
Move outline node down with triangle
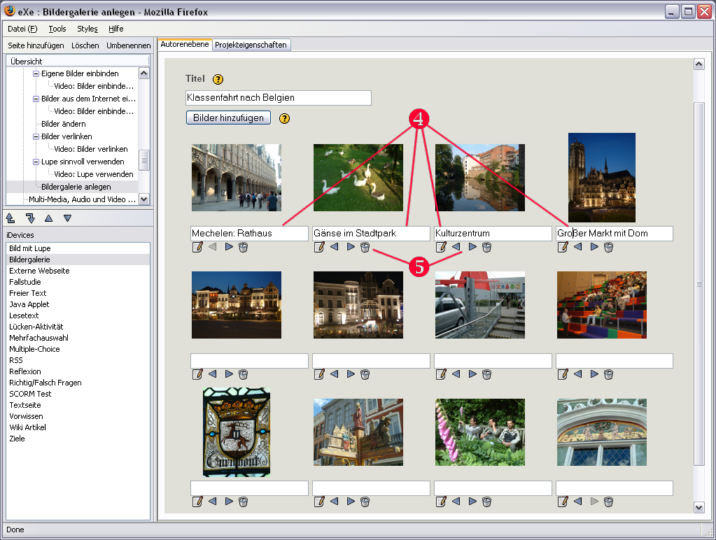pyautogui.click(x=68, y=218)
